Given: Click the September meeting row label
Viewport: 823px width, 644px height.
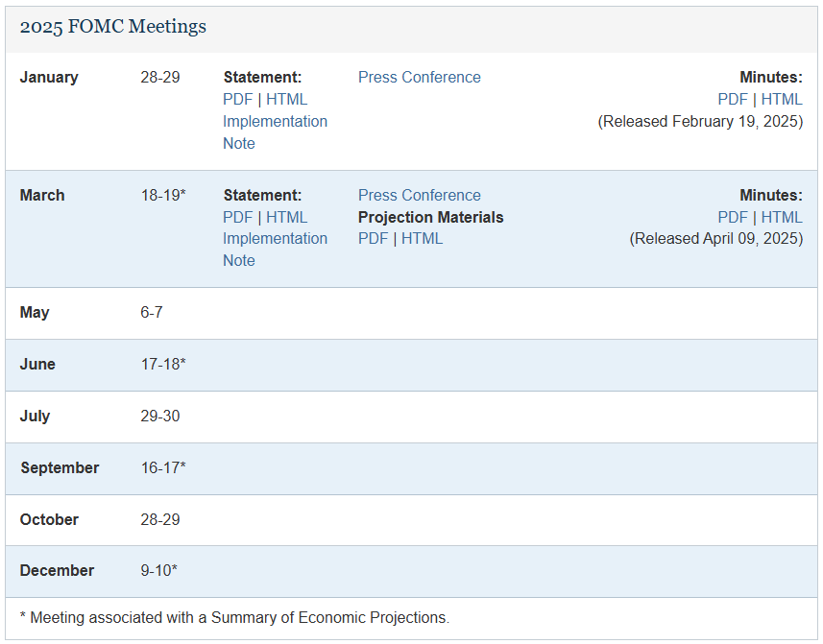Looking at the screenshot, I should 60,468.
